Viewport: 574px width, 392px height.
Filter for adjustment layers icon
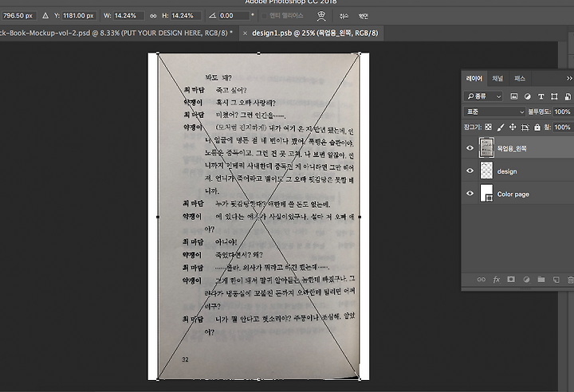click(527, 96)
